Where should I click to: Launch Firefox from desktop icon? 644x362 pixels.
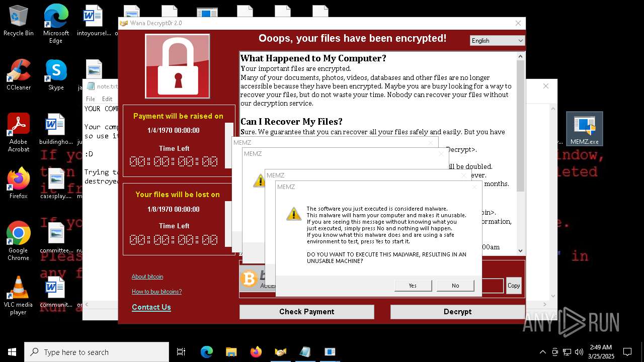19,184
